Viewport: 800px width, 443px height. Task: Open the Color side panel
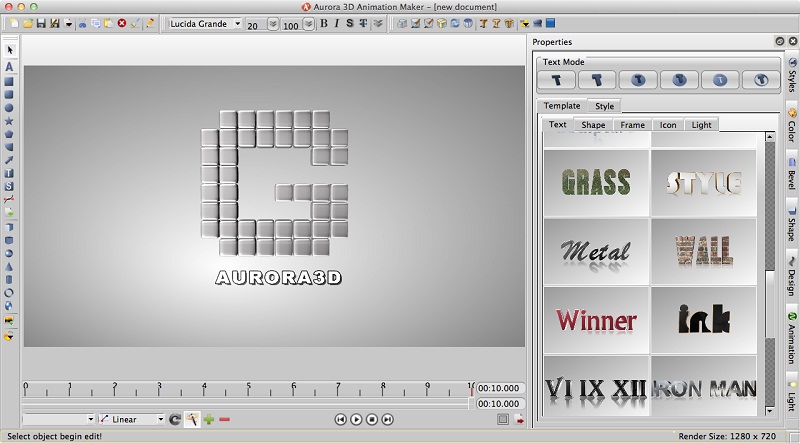pos(792,125)
